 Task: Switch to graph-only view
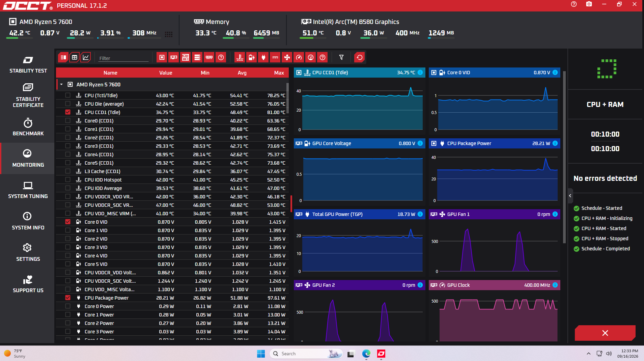(x=86, y=57)
